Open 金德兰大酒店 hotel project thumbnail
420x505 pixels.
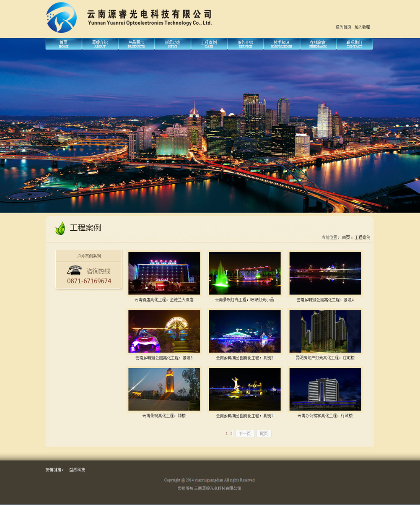coord(164,273)
